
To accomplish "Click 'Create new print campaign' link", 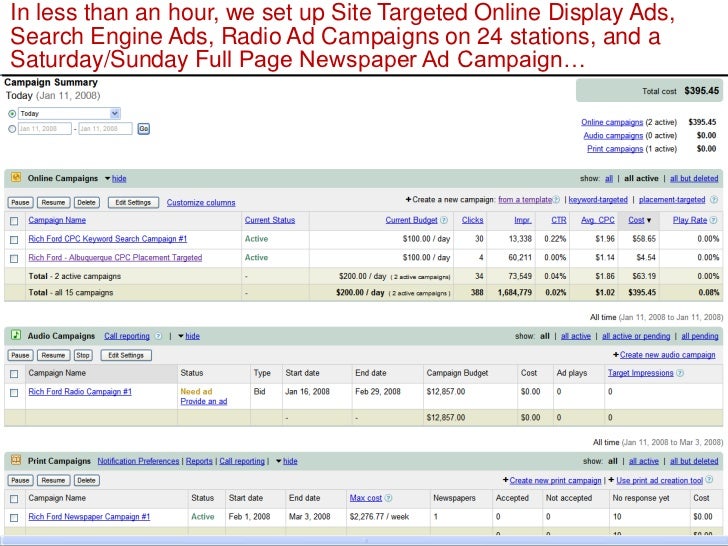I will pos(555,480).
